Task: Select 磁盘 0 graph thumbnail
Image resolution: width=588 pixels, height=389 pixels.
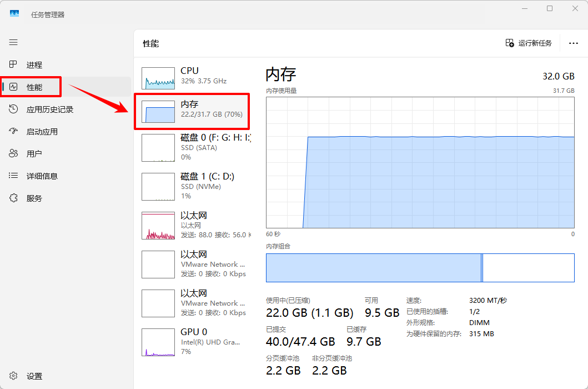Action: point(158,148)
